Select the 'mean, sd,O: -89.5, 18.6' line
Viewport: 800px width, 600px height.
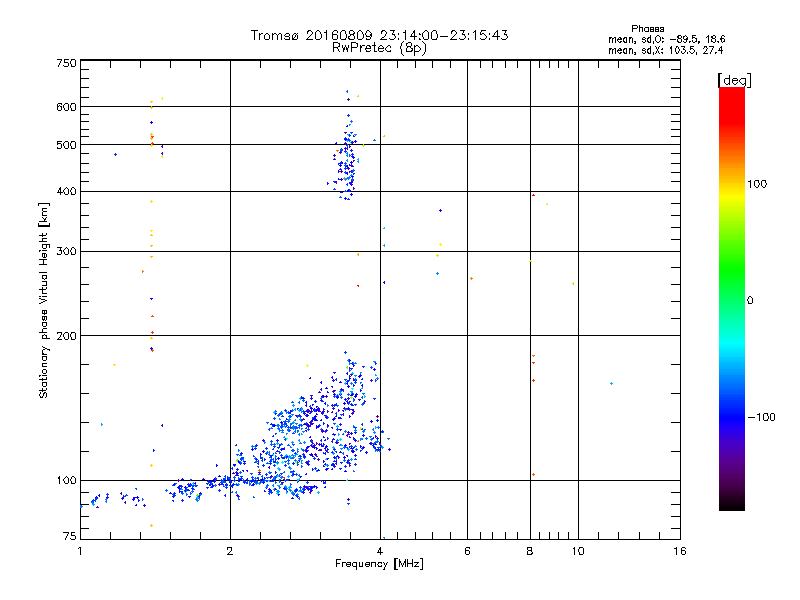[666, 39]
